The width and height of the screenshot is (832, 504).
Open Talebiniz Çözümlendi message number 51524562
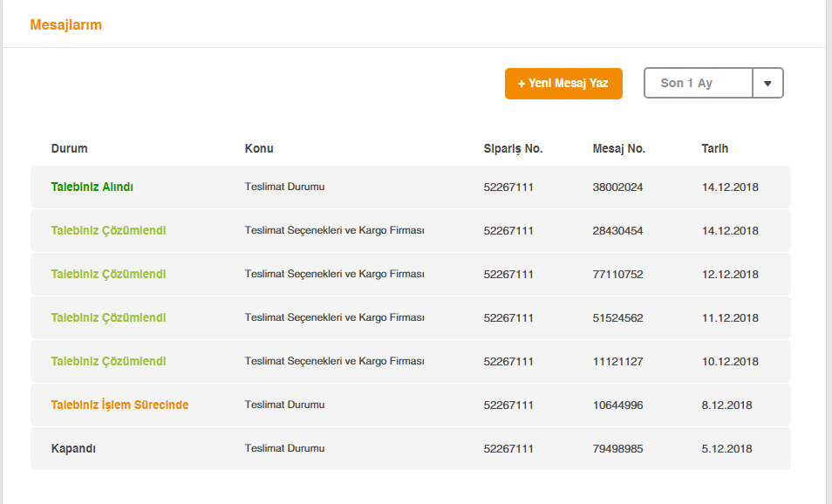(108, 317)
